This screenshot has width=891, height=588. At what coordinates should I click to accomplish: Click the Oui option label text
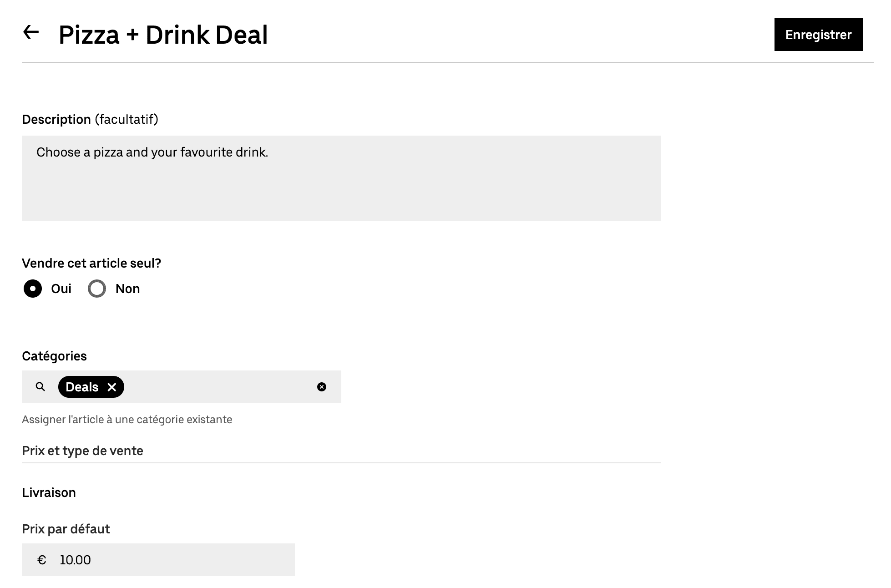61,289
